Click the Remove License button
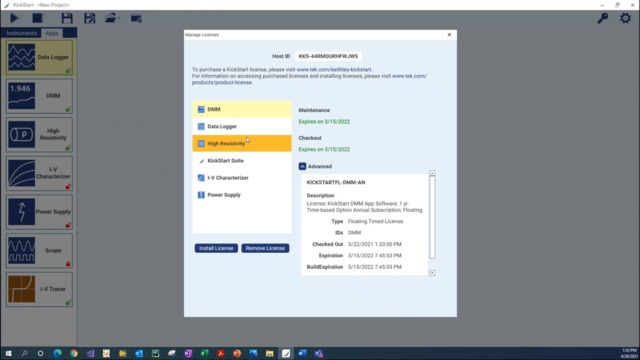 [265, 248]
